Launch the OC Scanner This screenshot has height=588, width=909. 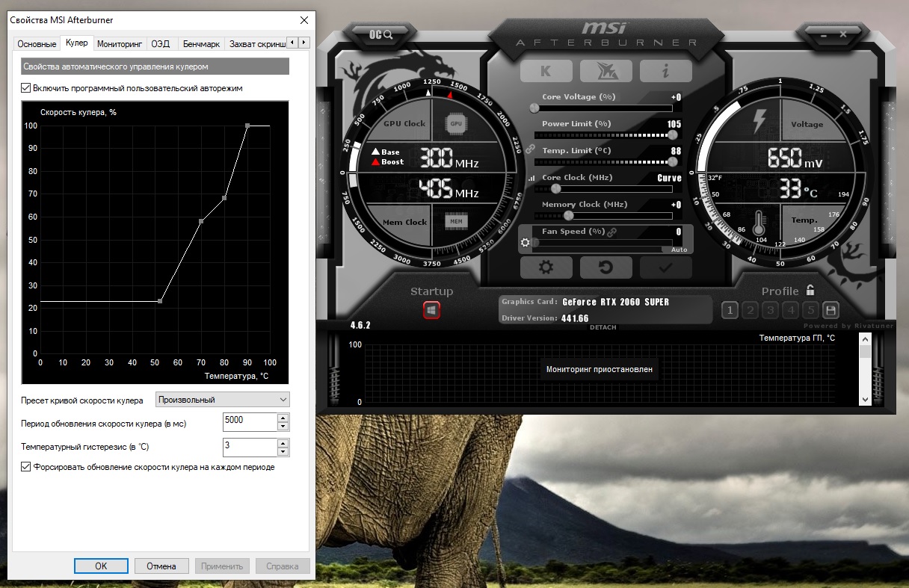[381, 34]
